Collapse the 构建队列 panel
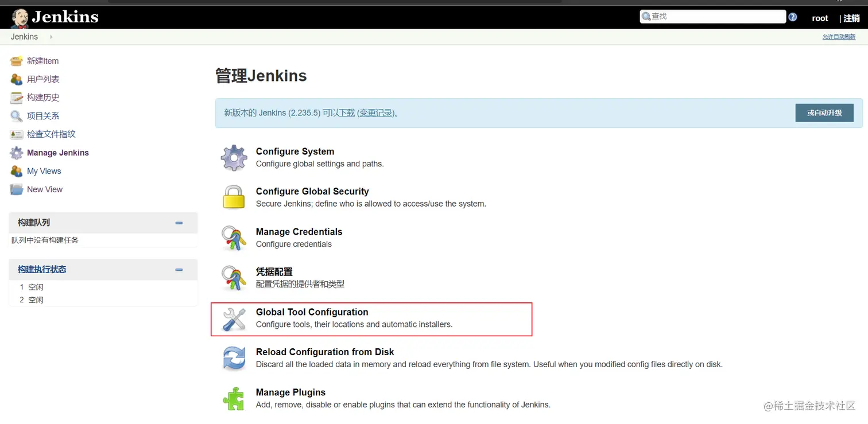 (x=179, y=223)
